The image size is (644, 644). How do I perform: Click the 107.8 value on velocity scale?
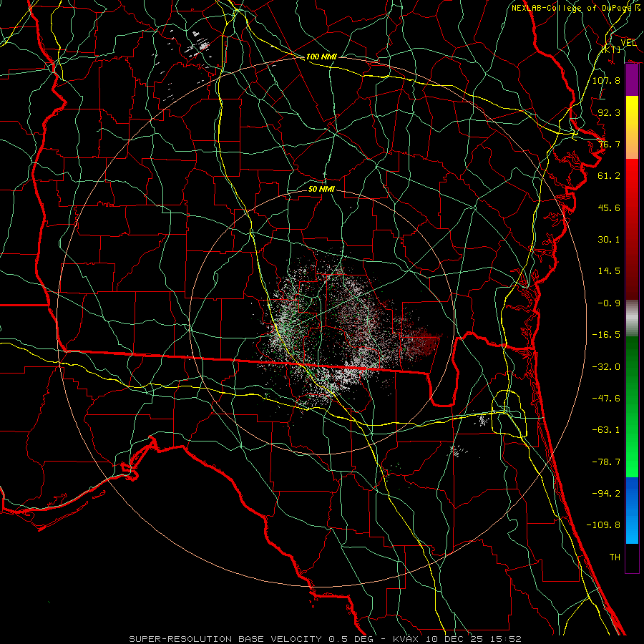[606, 80]
